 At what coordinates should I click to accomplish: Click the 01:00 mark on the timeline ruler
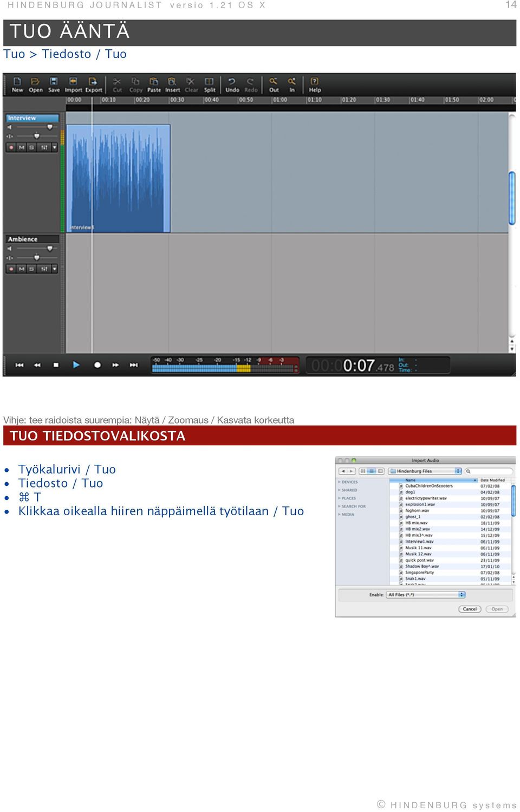click(279, 100)
